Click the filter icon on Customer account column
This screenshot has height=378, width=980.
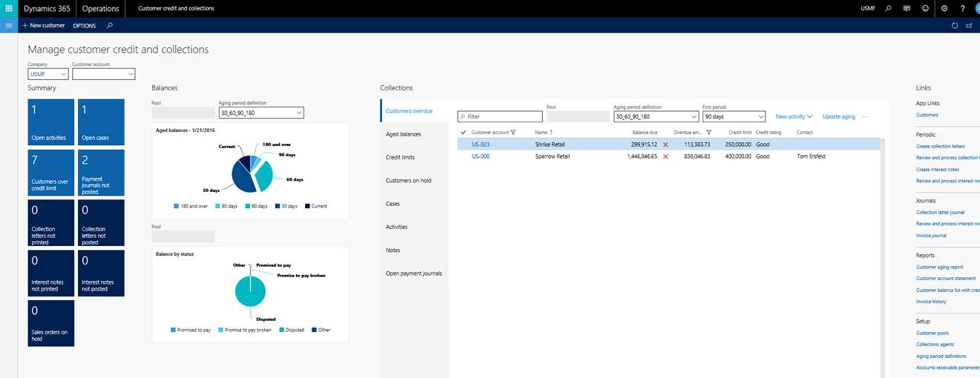point(513,132)
